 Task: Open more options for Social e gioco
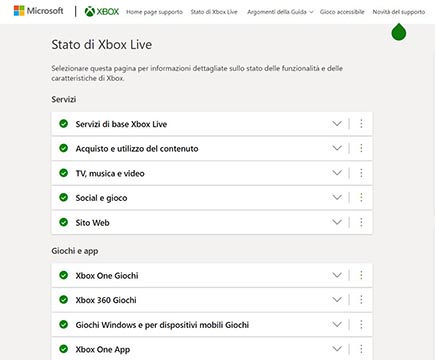361,197
